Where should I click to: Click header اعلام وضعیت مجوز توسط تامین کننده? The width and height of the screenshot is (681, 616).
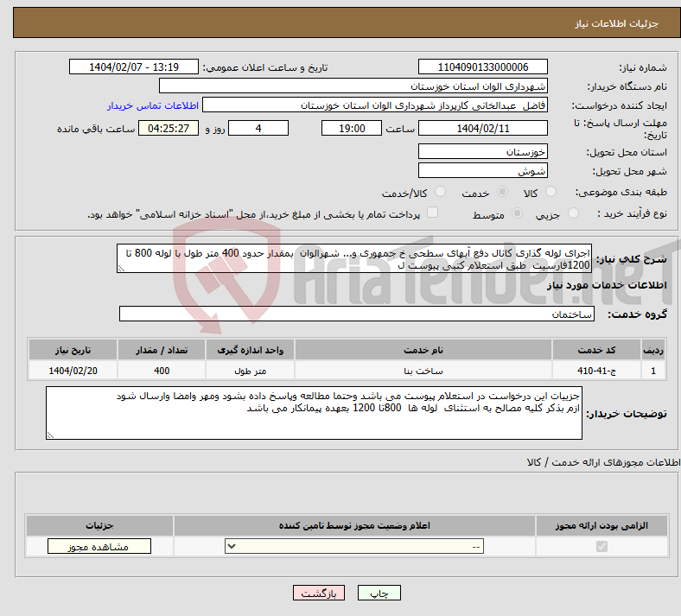click(x=354, y=525)
